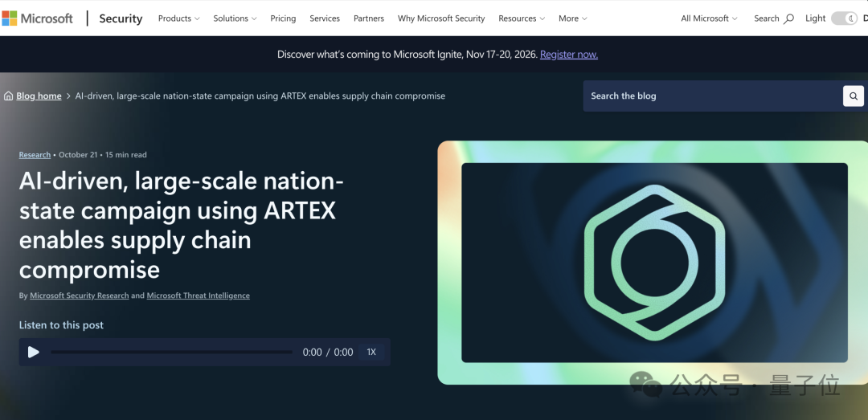The image size is (868, 420).
Task: Play the audio version of the post
Action: [x=33, y=352]
